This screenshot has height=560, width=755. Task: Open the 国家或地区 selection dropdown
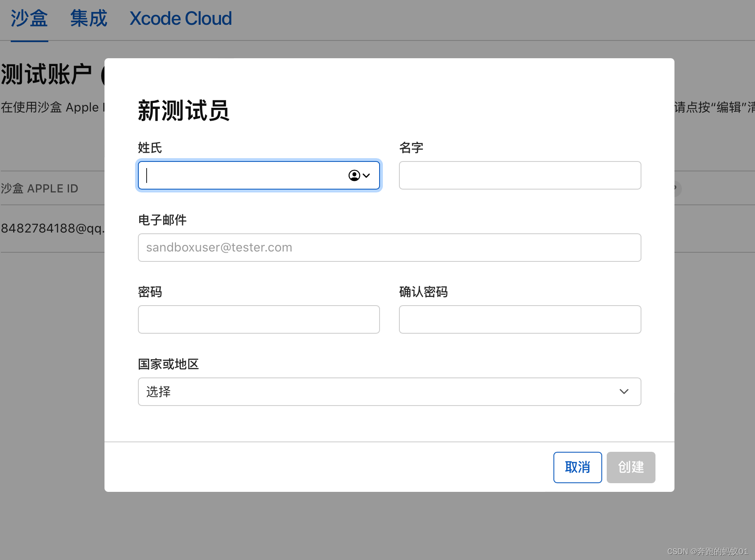[x=389, y=392]
